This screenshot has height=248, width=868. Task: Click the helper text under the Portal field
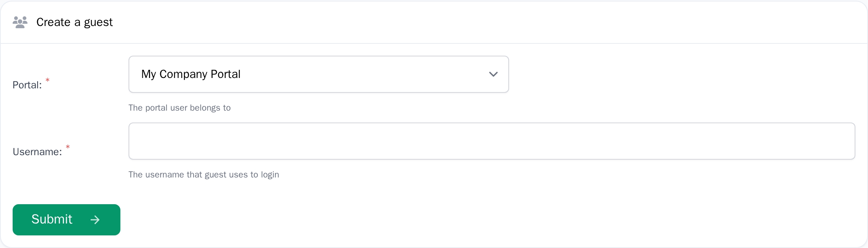coord(179,108)
